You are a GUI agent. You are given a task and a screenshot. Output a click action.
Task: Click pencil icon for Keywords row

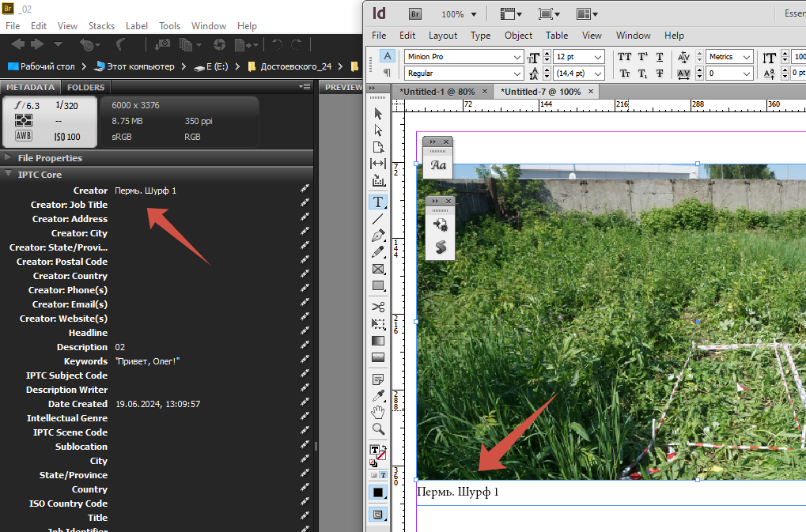click(305, 360)
